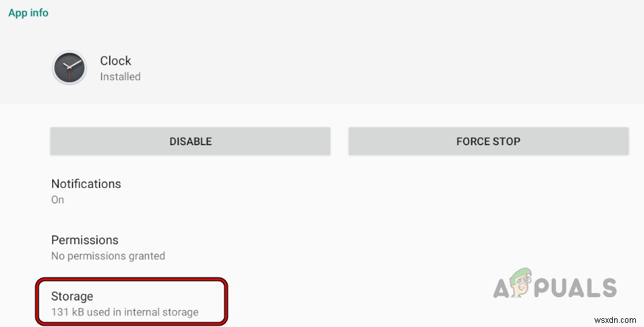Click the red outline around Storage
The width and height of the screenshot is (644, 327).
(226, 299)
